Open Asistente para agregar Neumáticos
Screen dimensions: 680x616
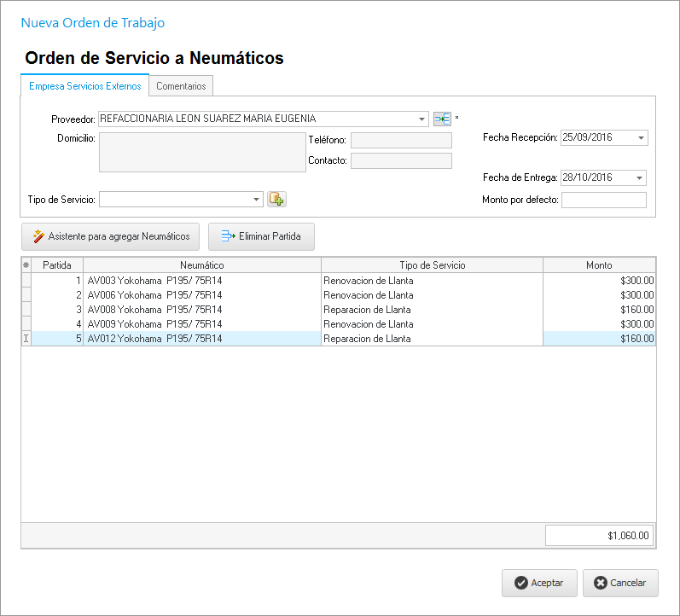click(x=111, y=236)
